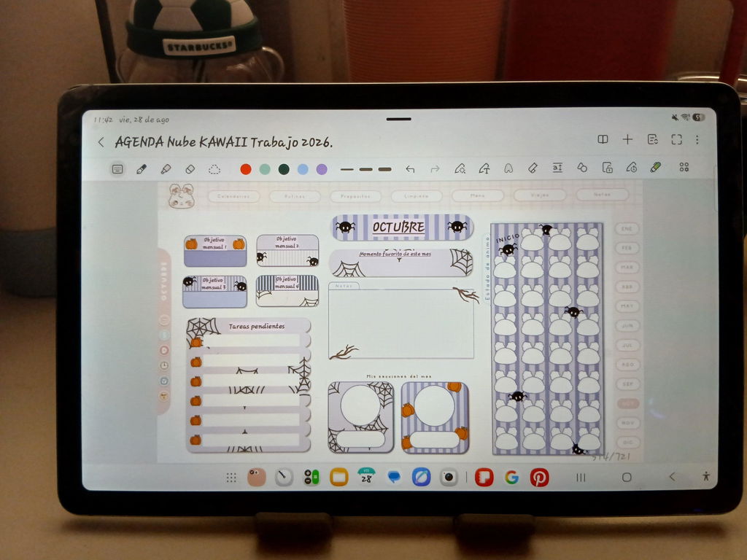Activate the lasso selection tool
The image size is (747, 560).
214,169
